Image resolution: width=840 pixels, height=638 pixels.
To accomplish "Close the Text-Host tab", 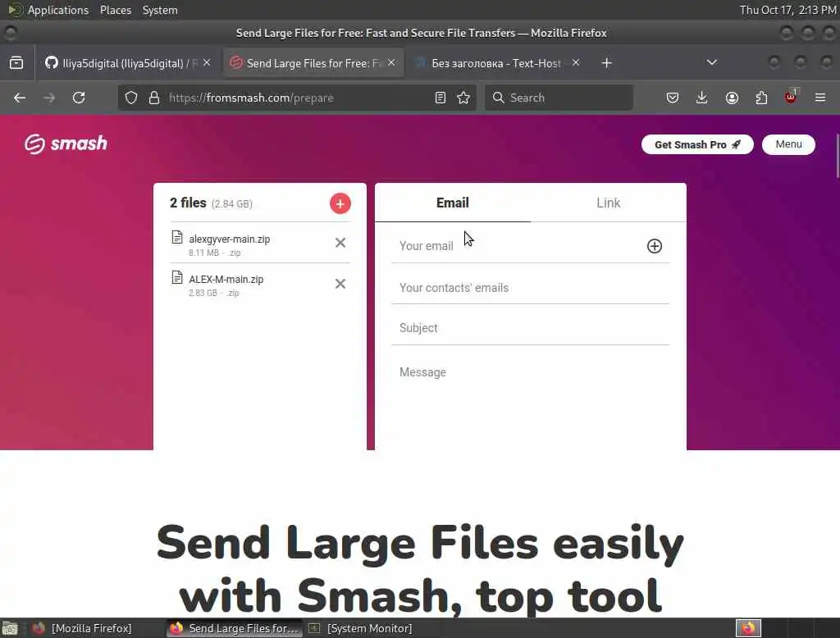I will coord(576,62).
